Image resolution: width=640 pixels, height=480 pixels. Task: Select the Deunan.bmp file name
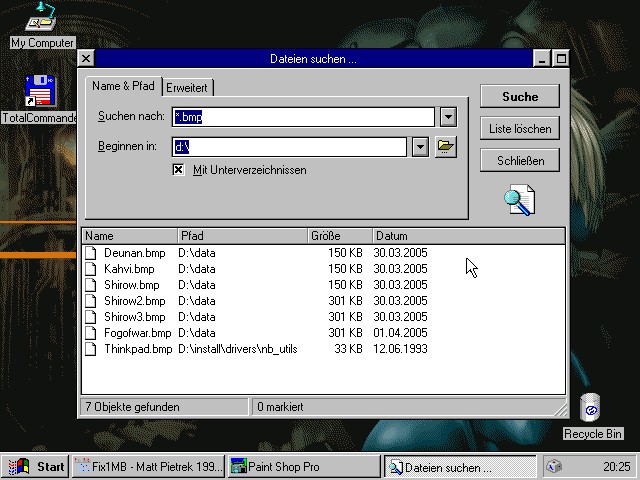135,253
